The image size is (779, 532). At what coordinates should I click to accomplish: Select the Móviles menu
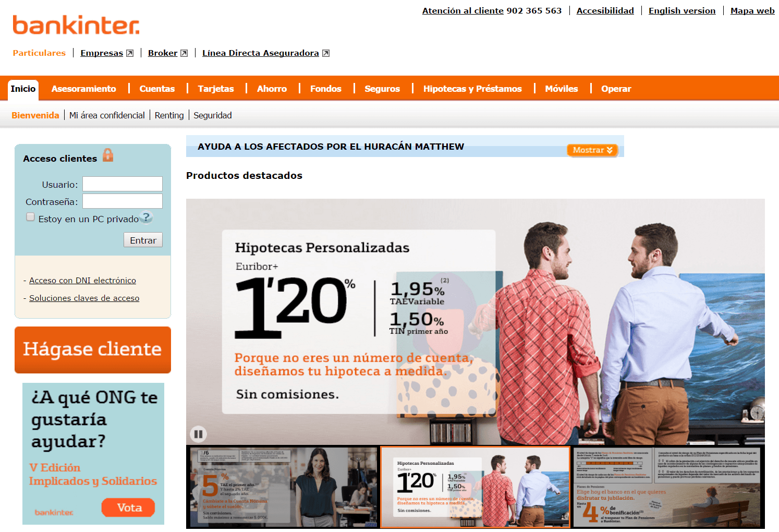coord(562,89)
